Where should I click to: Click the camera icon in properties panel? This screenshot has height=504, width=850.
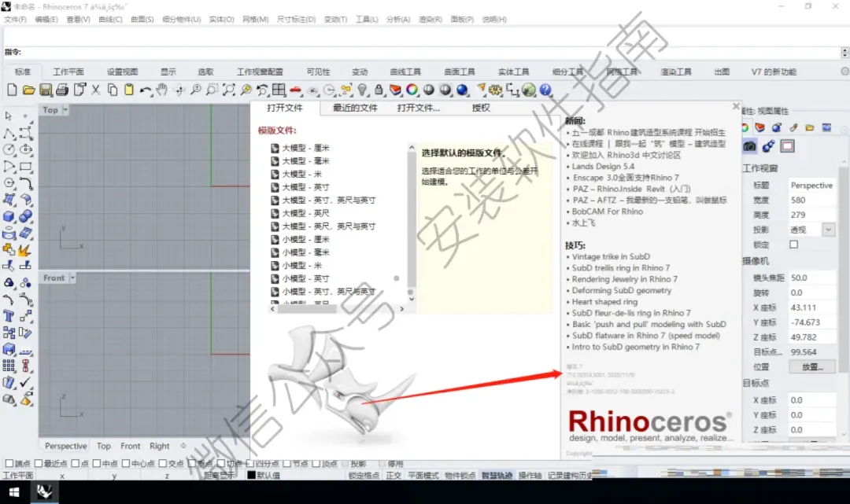750,146
